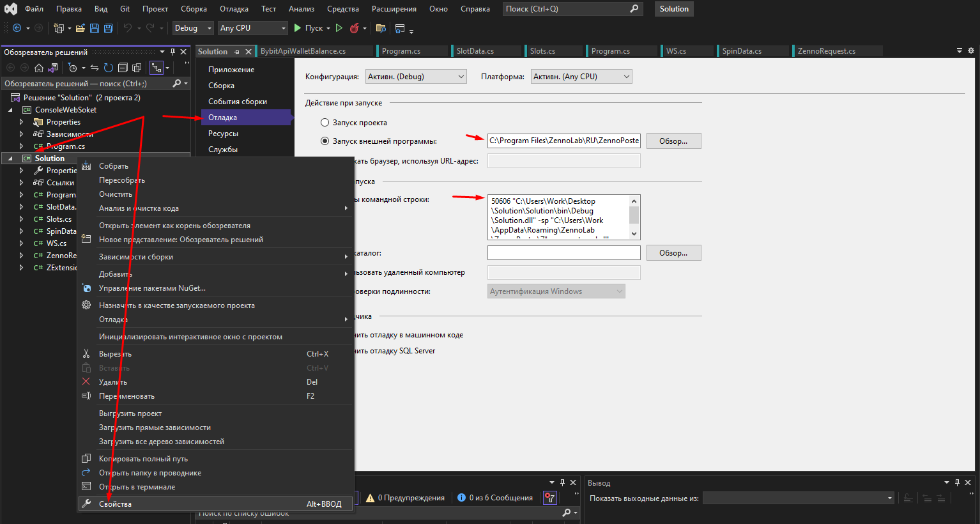Select Решение "Solution" (2 проекта 2) row
Viewport: 980px width, 524px height.
click(96, 98)
